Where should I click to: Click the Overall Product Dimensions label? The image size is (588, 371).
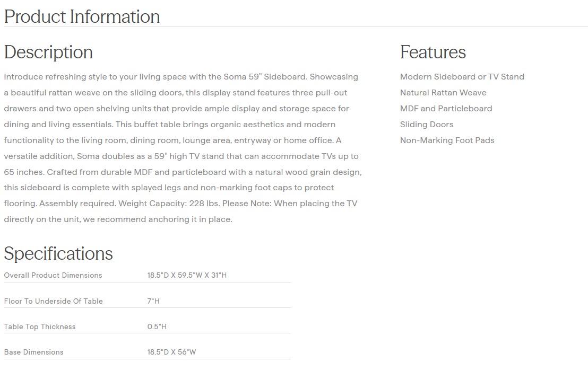click(x=53, y=275)
